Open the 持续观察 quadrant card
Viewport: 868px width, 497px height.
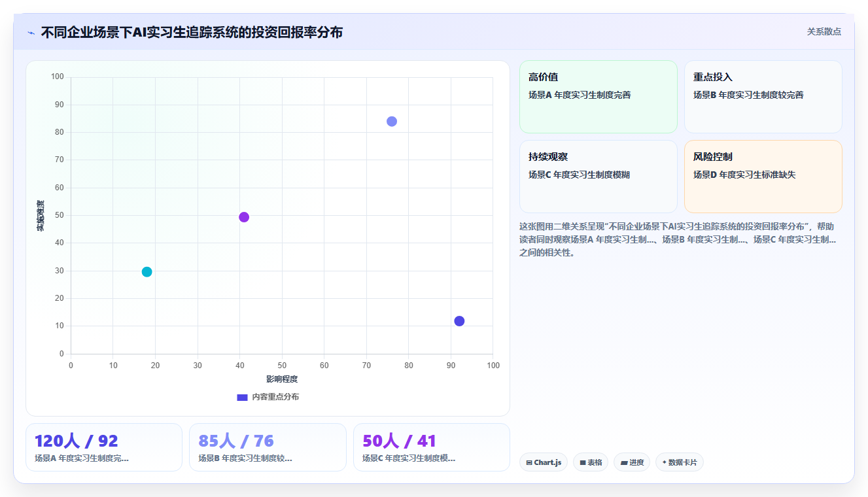point(599,177)
